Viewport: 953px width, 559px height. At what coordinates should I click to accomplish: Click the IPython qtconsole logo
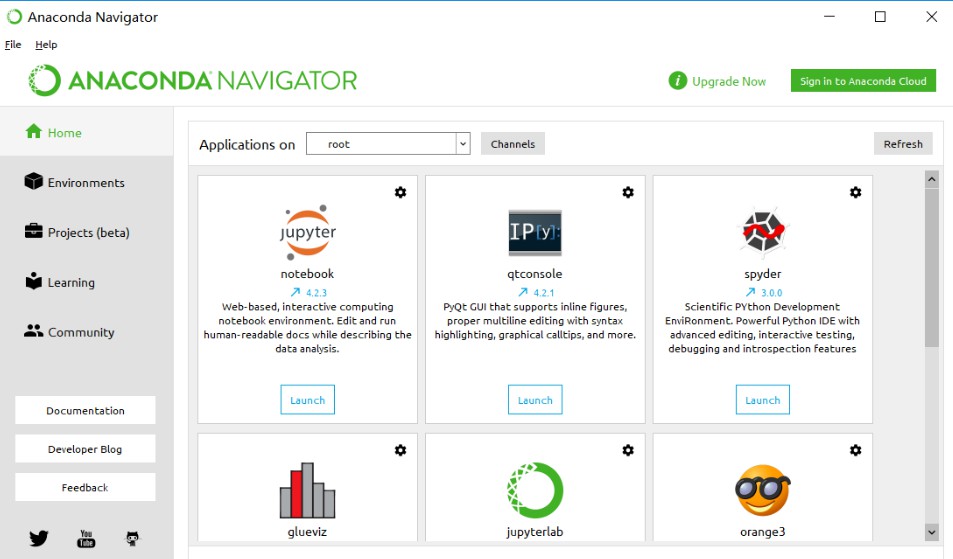tap(535, 233)
